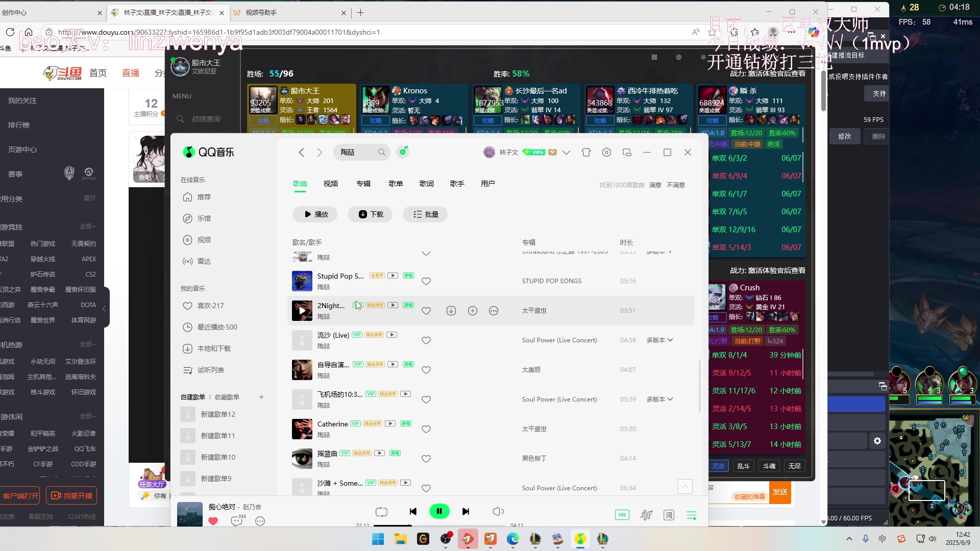
Task: Switch to the 歌词 search results tab
Action: click(x=427, y=184)
